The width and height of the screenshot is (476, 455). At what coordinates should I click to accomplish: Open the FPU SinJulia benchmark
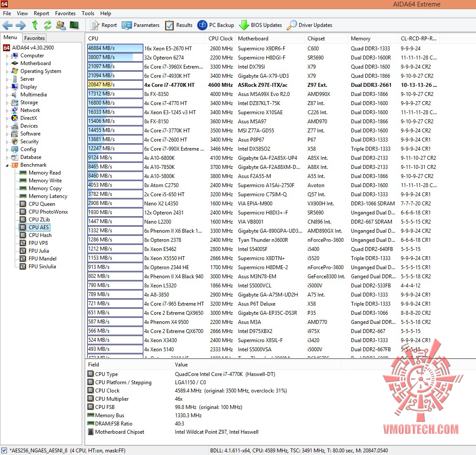click(x=38, y=267)
